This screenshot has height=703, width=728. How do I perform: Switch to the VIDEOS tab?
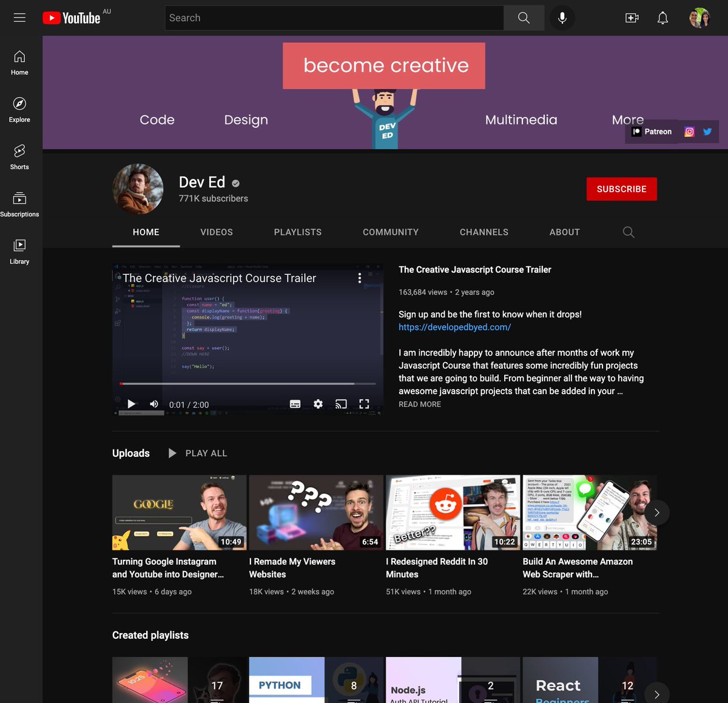217,232
